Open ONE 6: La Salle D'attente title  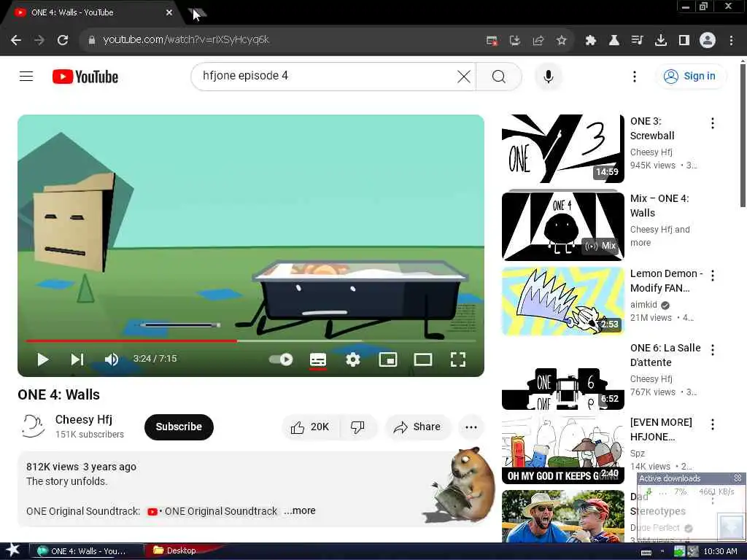tap(665, 355)
